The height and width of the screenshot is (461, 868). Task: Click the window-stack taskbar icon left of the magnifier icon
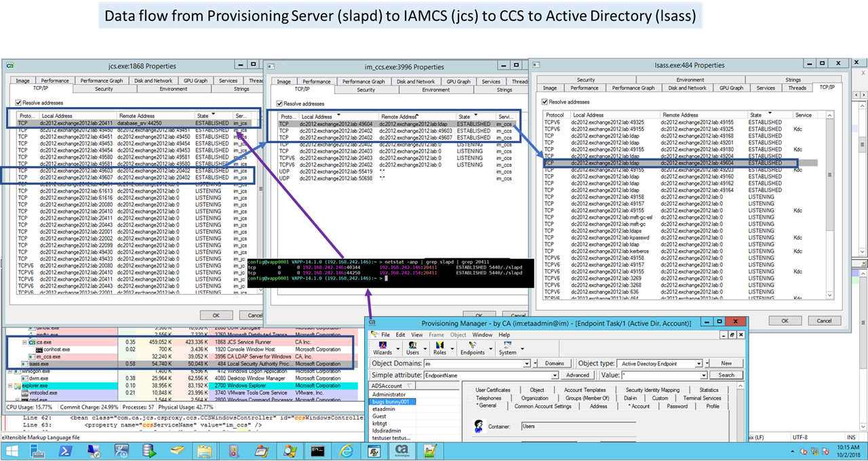click(x=262, y=450)
